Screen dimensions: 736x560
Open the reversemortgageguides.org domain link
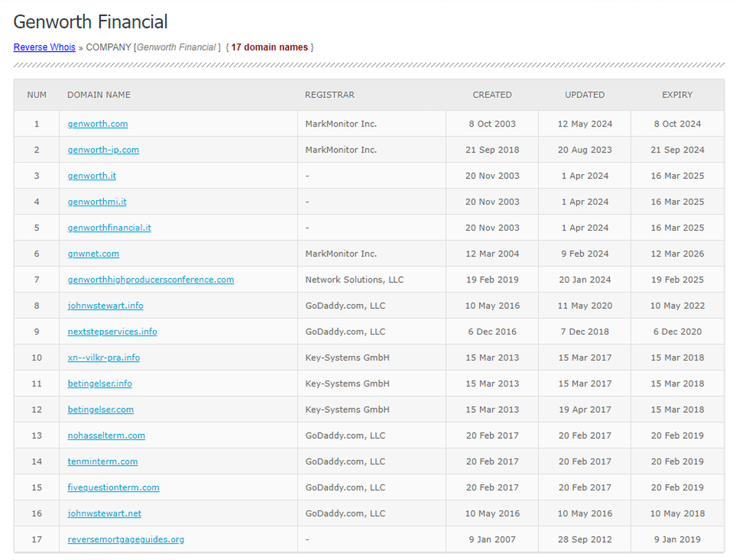[x=125, y=539]
